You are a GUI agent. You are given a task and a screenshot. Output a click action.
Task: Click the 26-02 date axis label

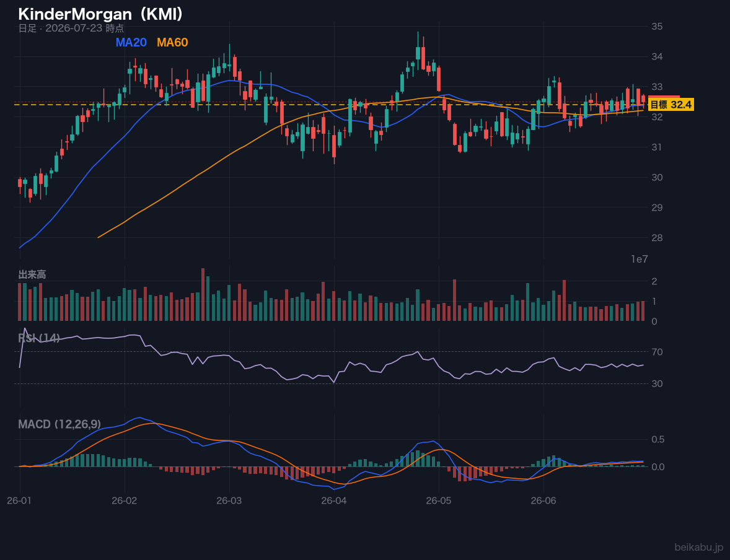(125, 501)
